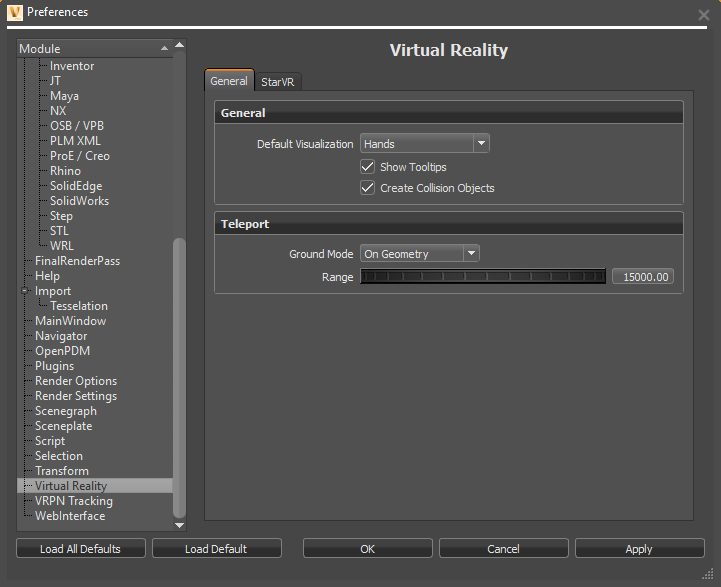Image resolution: width=721 pixels, height=587 pixels.
Task: Open Render Settings preferences
Action: click(76, 396)
